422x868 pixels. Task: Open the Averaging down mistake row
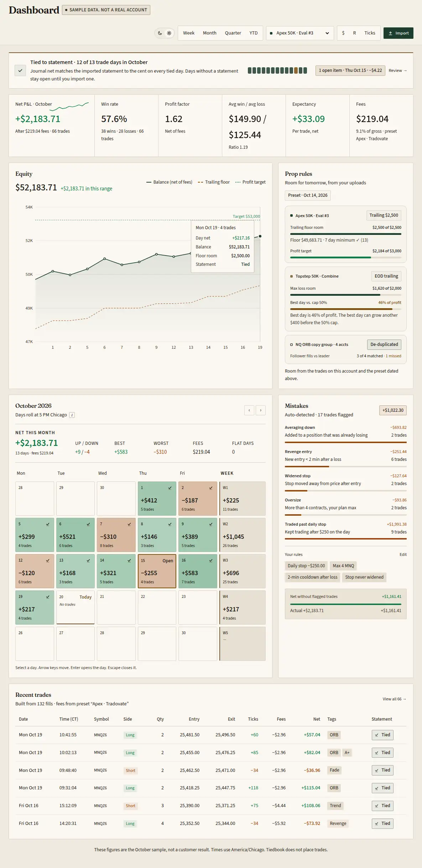click(346, 433)
